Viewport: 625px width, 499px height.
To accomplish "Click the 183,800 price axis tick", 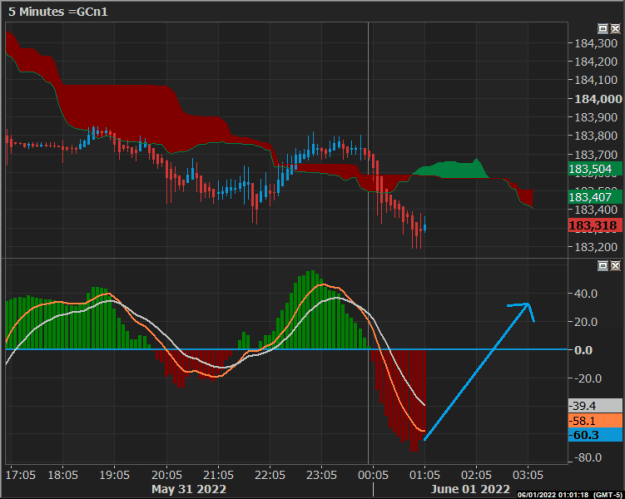I will [596, 136].
